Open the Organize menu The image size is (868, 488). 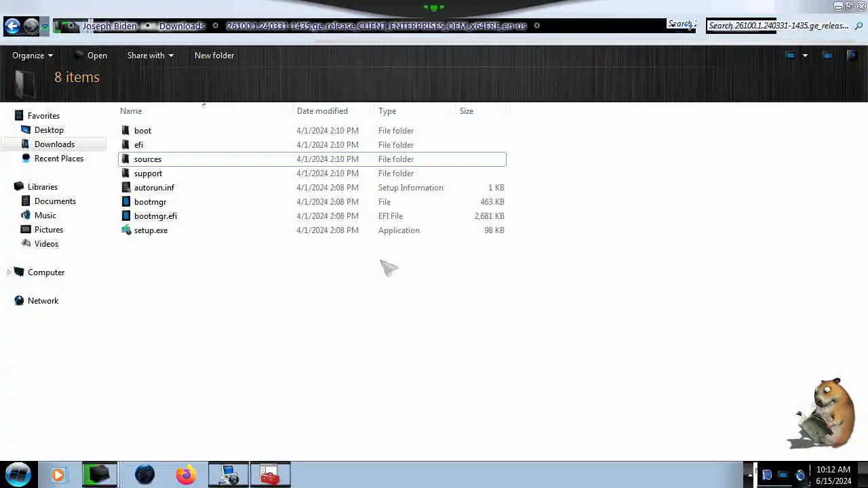33,56
